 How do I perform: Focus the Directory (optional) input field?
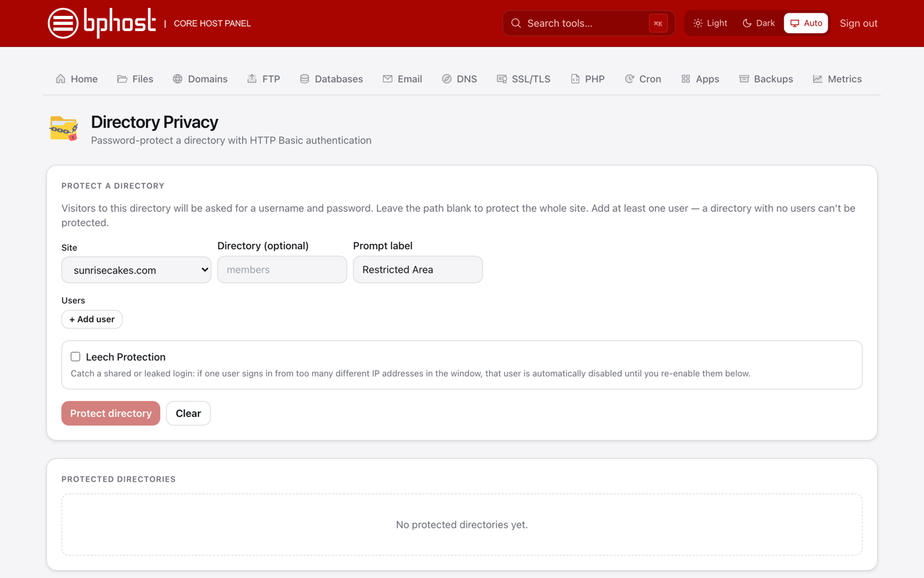coord(282,270)
